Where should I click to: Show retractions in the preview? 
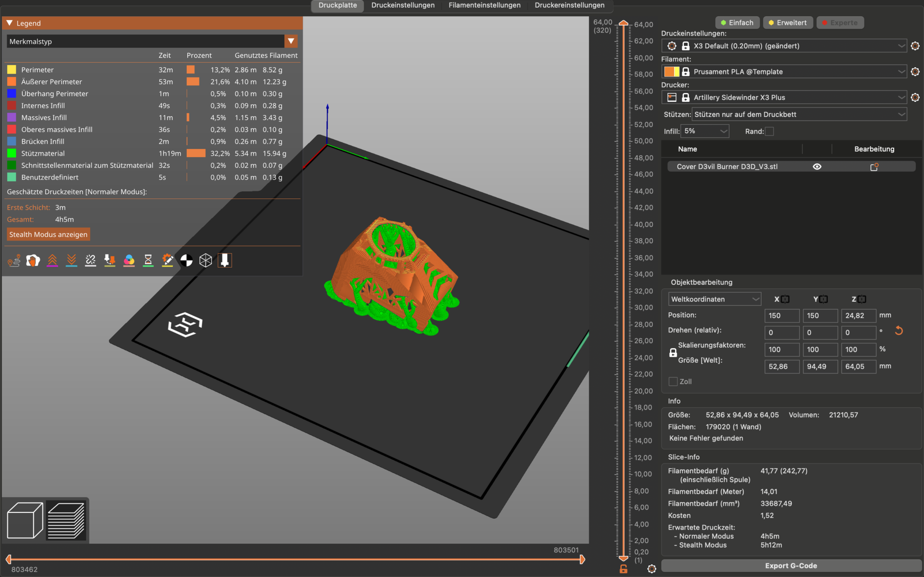52,260
